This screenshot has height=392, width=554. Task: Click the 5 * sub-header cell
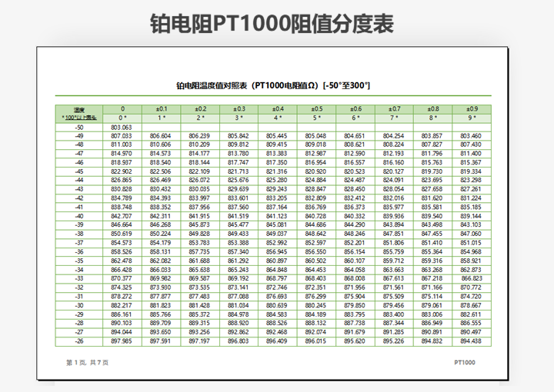coord(316,118)
